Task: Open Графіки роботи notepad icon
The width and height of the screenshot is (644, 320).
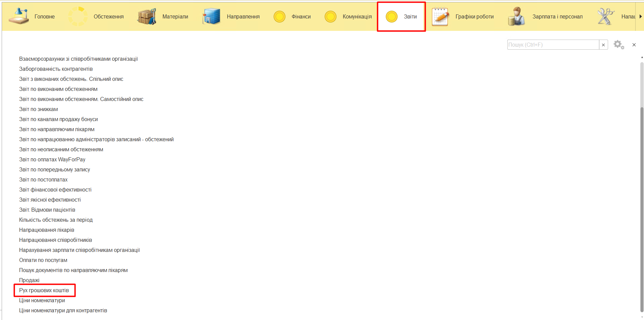Action: tap(440, 16)
